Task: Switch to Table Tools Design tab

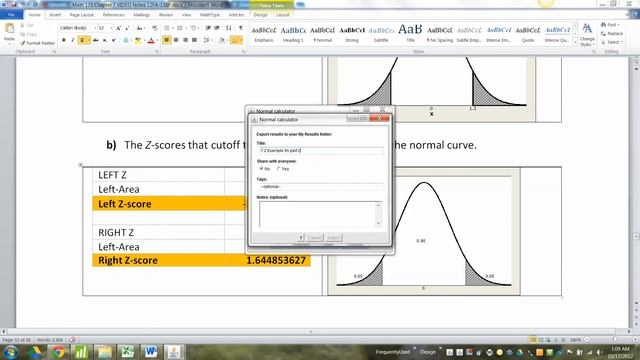Action: tap(260, 15)
